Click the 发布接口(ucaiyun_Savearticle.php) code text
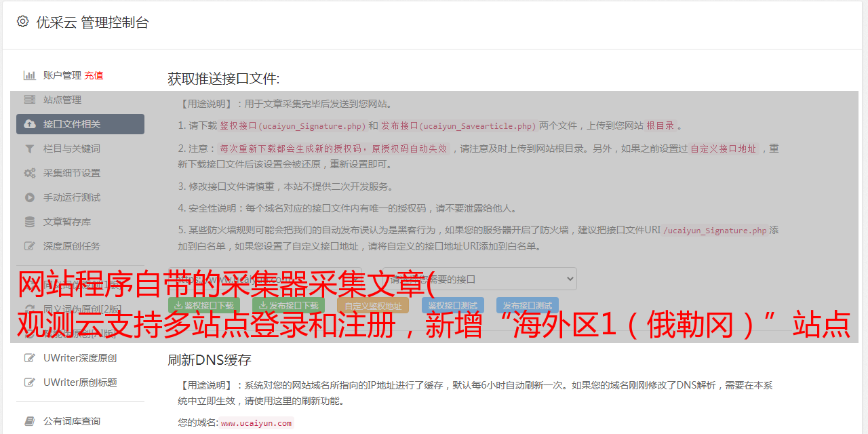This screenshot has height=434, width=868. [x=458, y=126]
